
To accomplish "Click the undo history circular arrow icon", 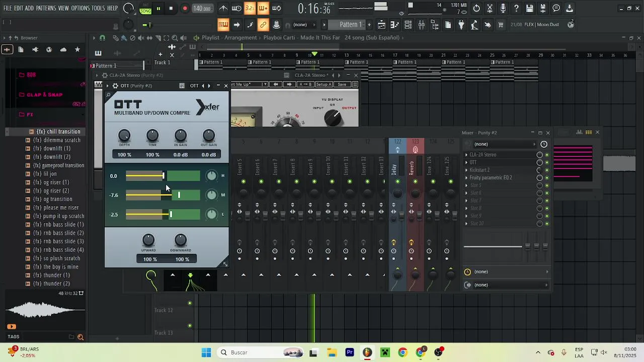I will click(x=476, y=8).
